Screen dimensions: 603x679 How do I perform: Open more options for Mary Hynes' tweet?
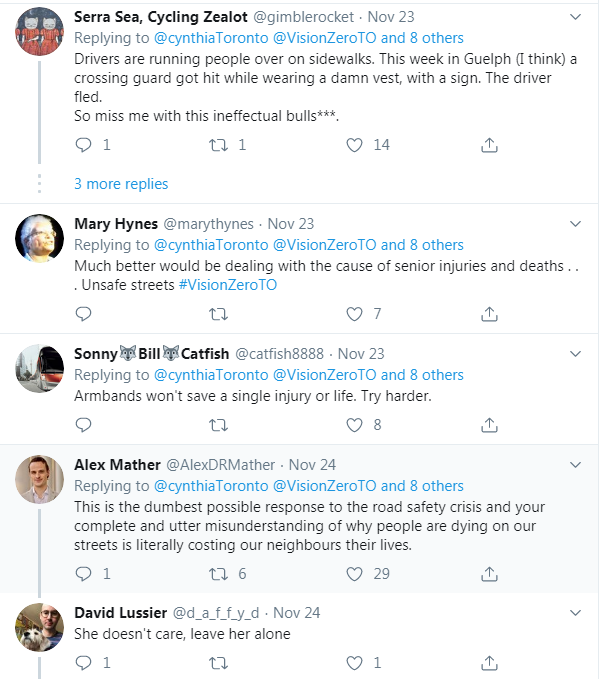(574, 224)
